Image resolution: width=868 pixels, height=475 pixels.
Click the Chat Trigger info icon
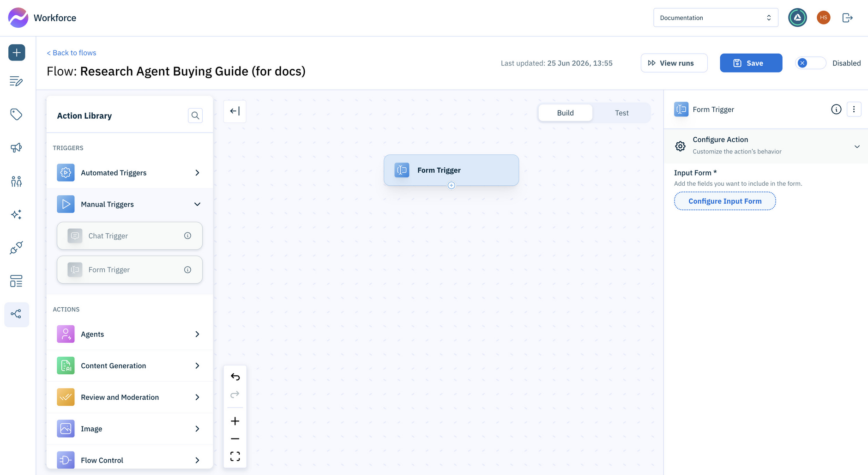(187, 236)
